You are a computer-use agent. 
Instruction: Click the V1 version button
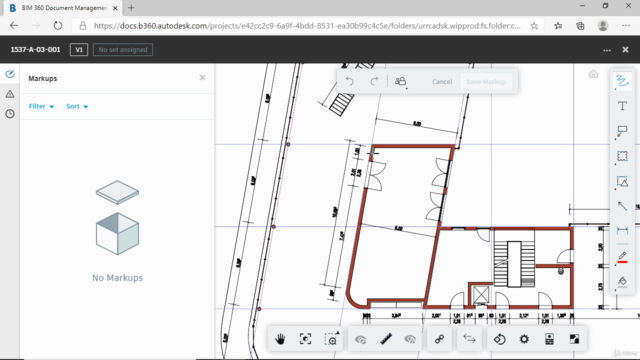[x=79, y=49]
